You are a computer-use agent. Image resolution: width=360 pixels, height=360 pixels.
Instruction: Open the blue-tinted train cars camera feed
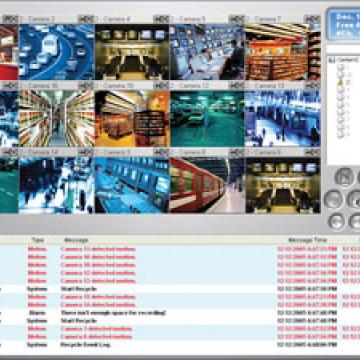point(132,185)
